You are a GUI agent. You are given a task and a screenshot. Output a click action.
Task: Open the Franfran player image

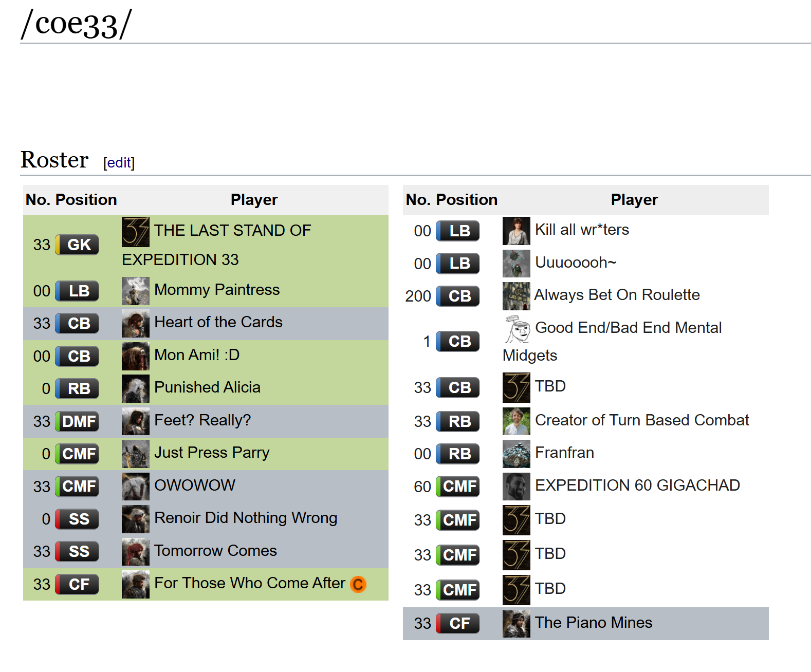(x=517, y=454)
